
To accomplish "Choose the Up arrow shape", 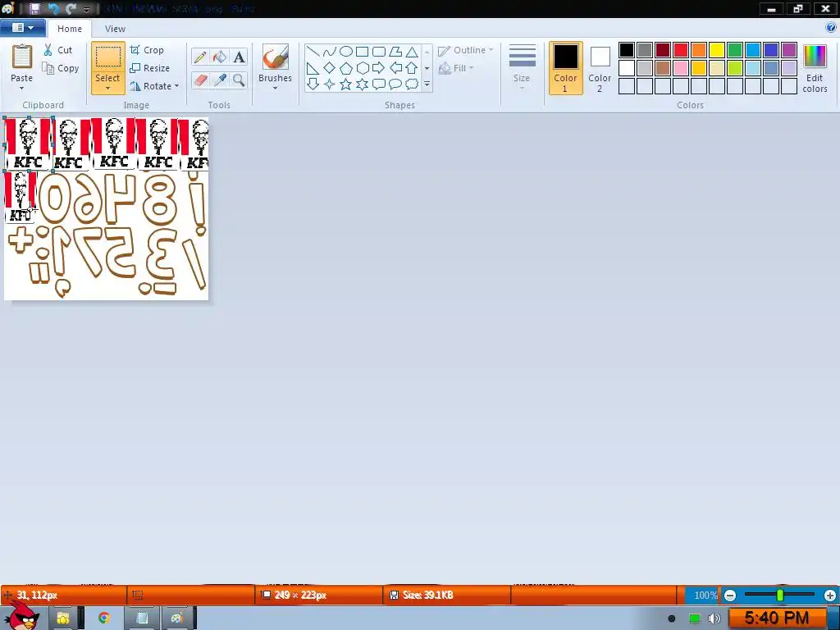I will click(x=412, y=68).
